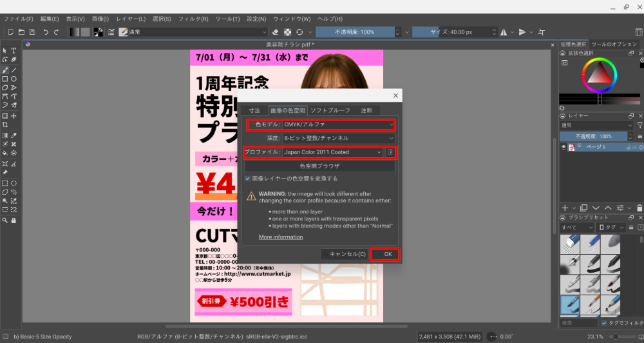
Task: Pick a hue on the color wheel triangle
Action: (x=599, y=75)
